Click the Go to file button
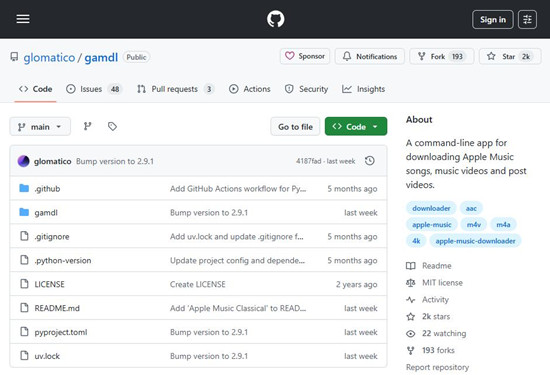550x375 pixels. (x=295, y=127)
